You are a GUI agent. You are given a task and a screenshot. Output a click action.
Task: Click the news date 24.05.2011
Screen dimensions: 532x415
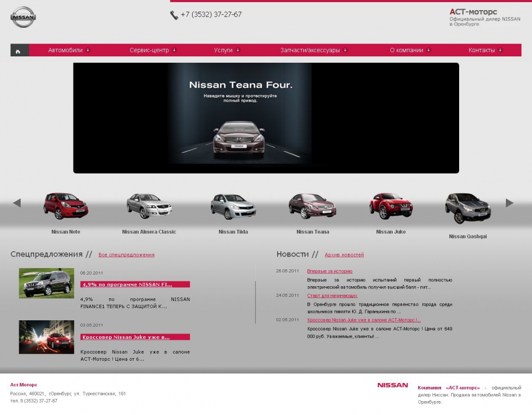point(287,295)
